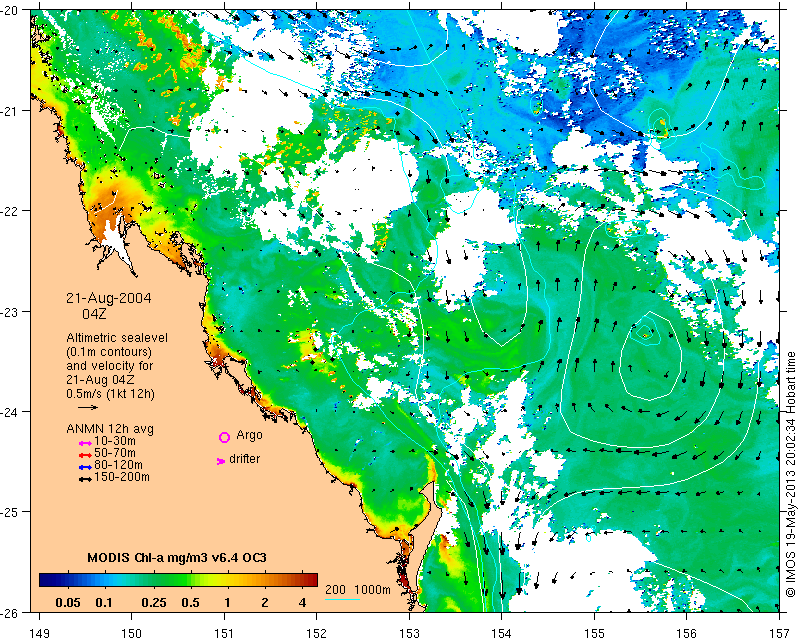Click the 'Altimetric sealevel' caption line
800x640 pixels.
pos(117,338)
